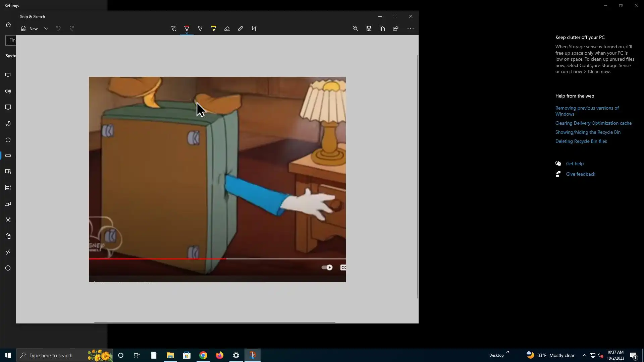Select the Ballpoint pen tool
The height and width of the screenshot is (362, 644).
pos(187,28)
